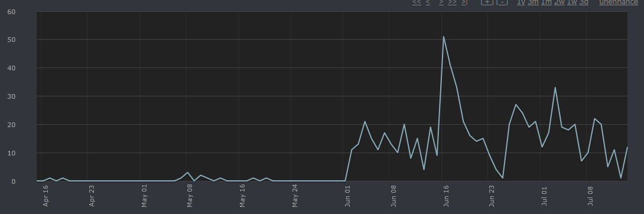
Task: Zoom in with the [+] button
Action: [487, 2]
